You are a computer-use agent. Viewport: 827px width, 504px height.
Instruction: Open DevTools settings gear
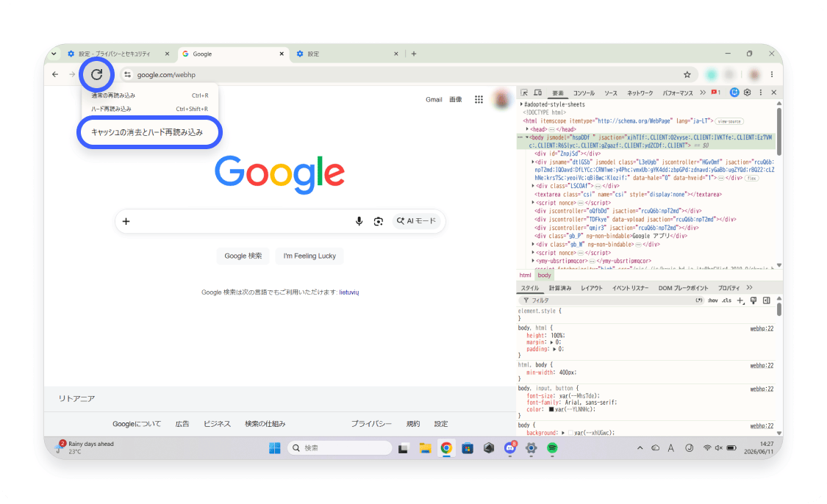pos(748,93)
